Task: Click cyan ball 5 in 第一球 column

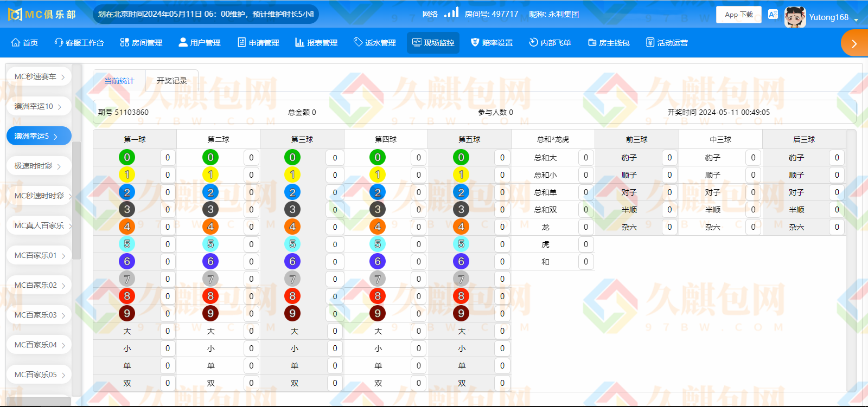Action: [127, 244]
